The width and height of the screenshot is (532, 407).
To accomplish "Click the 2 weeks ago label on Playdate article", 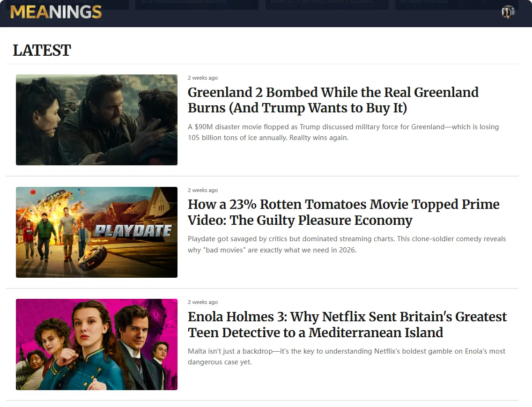I will click(x=203, y=190).
